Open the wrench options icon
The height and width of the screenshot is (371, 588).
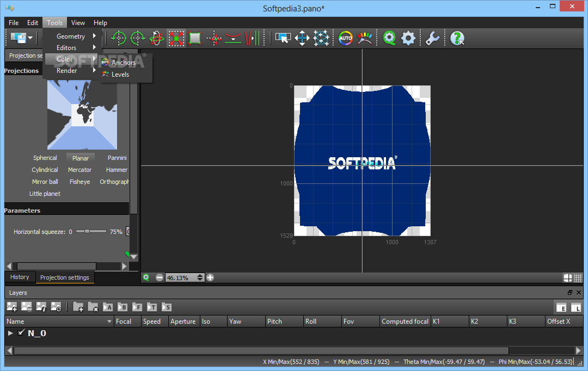point(432,38)
